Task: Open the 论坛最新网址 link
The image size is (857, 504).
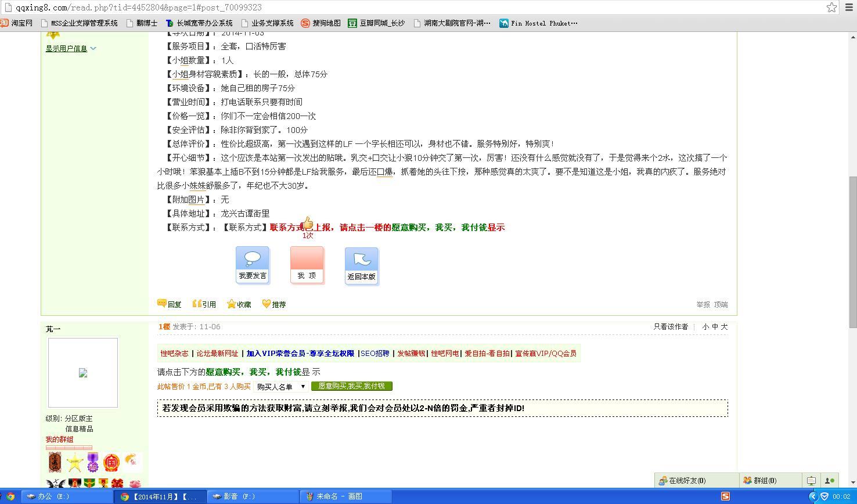Action: click(217, 354)
